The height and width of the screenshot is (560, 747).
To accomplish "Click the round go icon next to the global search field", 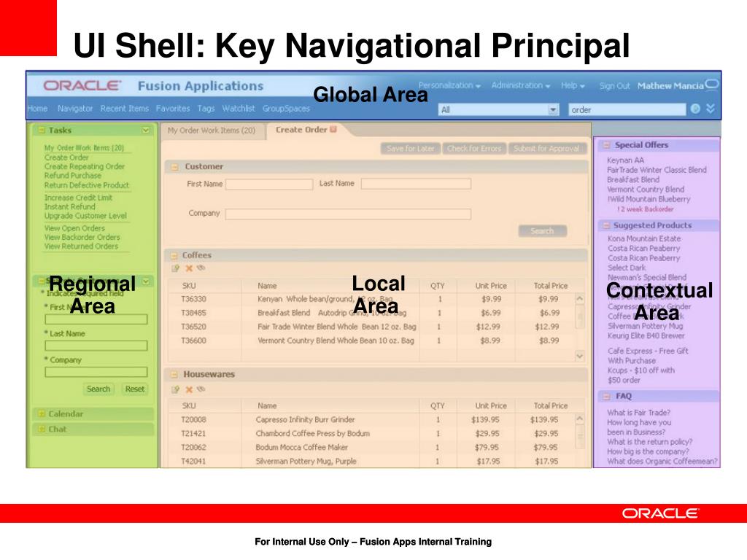I will coord(695,109).
